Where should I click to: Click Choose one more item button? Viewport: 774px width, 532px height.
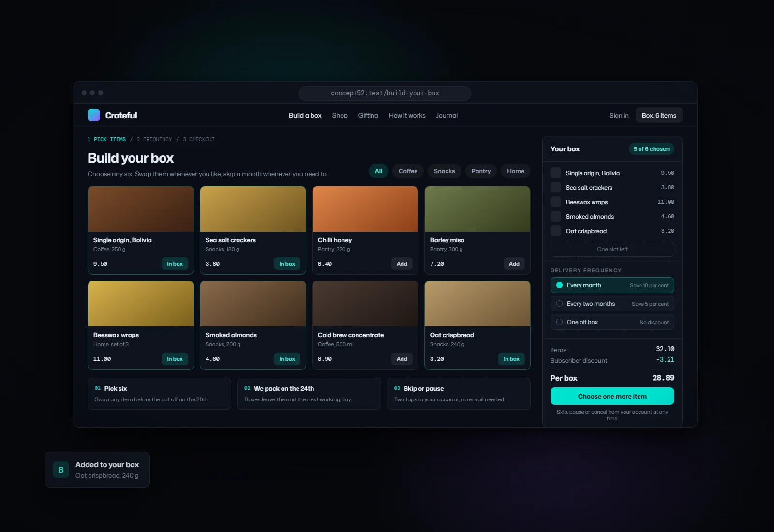pos(612,396)
